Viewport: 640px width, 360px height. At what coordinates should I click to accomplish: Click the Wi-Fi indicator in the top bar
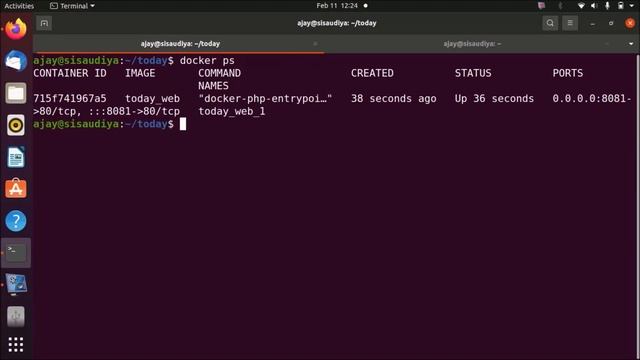click(581, 6)
